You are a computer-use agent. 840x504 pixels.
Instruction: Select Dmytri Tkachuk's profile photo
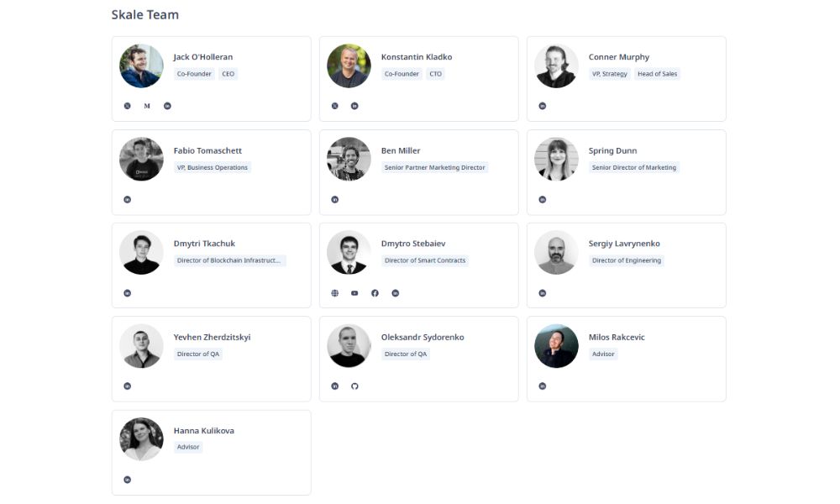(x=141, y=252)
